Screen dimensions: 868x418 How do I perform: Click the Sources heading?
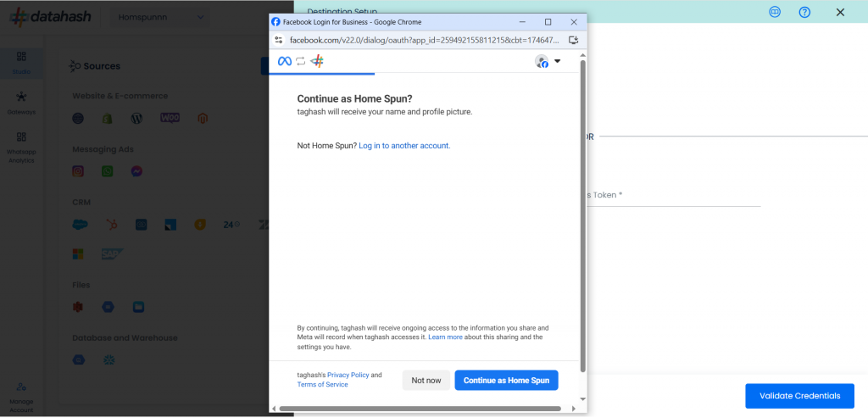pos(102,66)
